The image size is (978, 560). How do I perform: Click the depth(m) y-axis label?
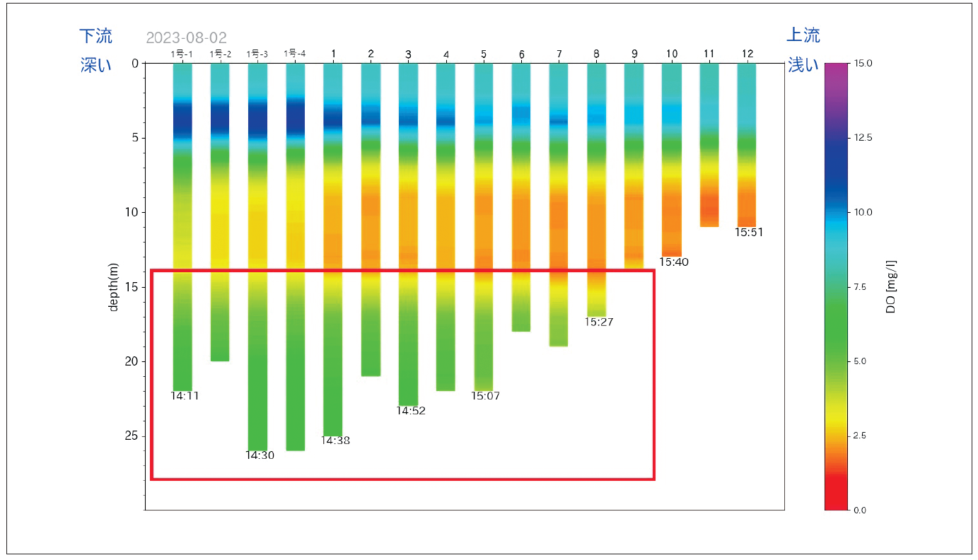tap(113, 286)
